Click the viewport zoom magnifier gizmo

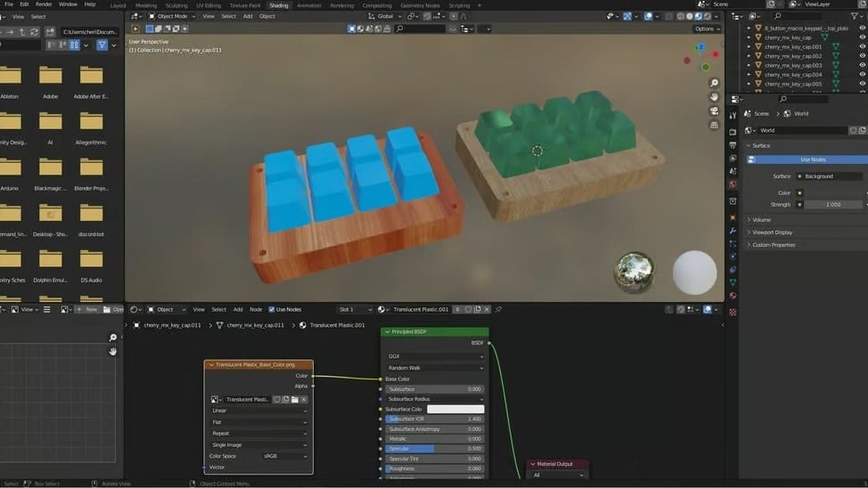click(x=714, y=83)
